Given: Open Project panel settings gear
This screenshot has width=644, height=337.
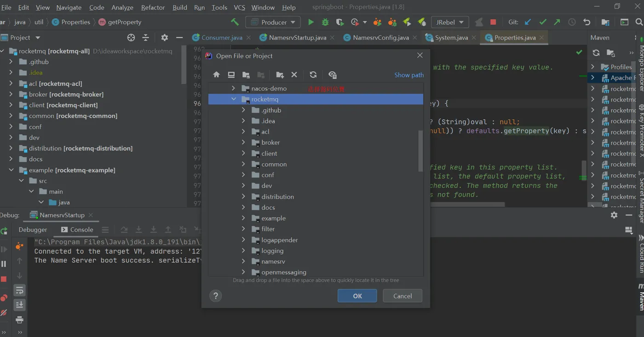Looking at the screenshot, I should [165, 38].
